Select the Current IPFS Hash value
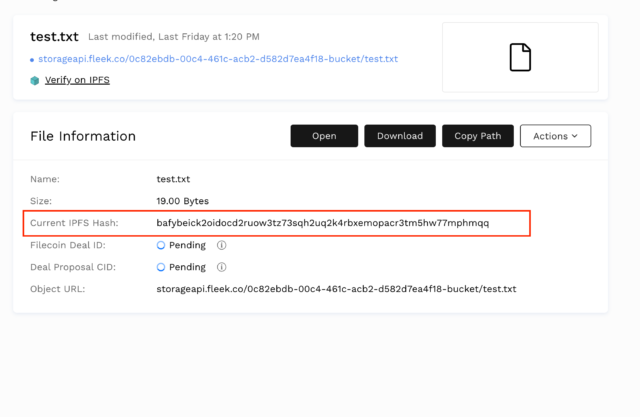Viewport: 640px width, 417px height. click(322, 223)
